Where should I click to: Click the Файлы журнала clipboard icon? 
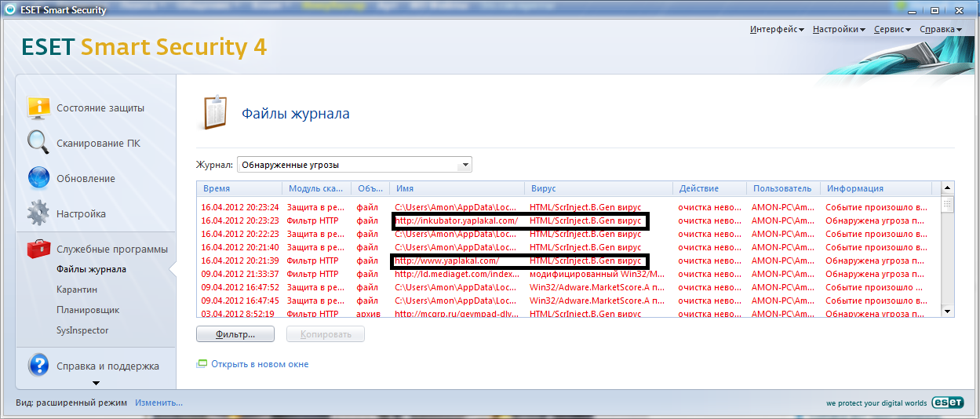coord(215,113)
